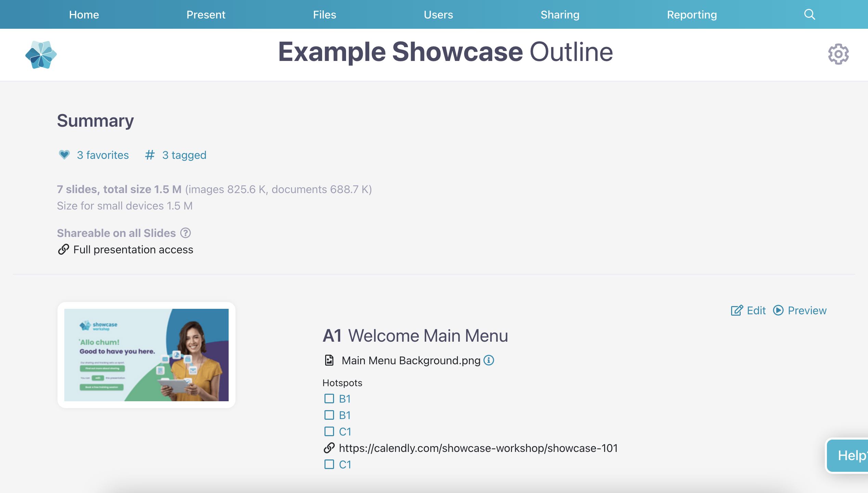Open the Sharing menu

tap(560, 14)
